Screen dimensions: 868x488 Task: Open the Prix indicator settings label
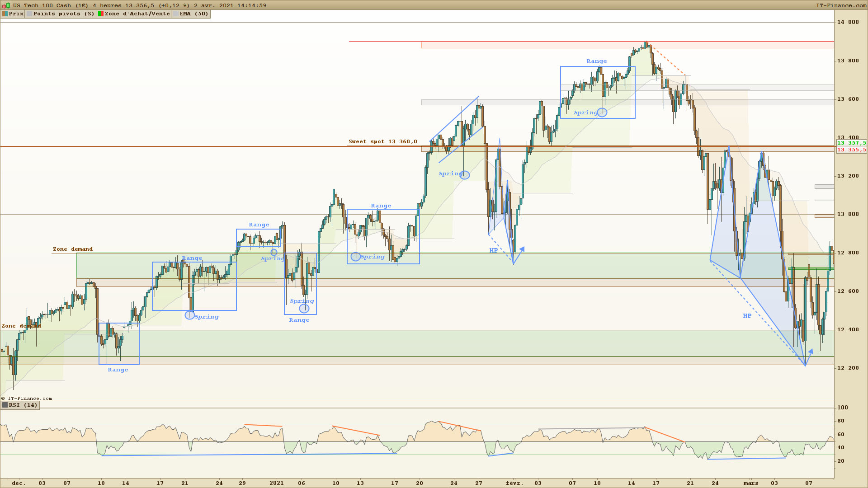point(16,14)
